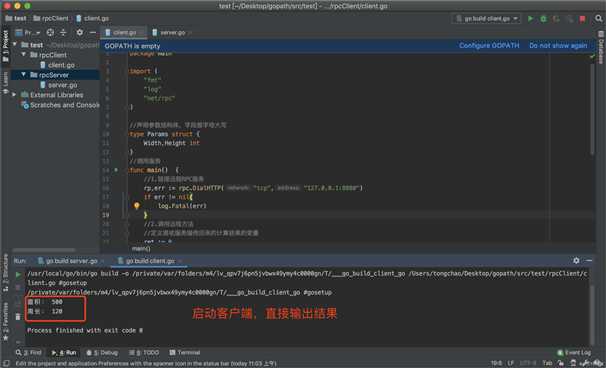Open Run panel settings gear

576,261
